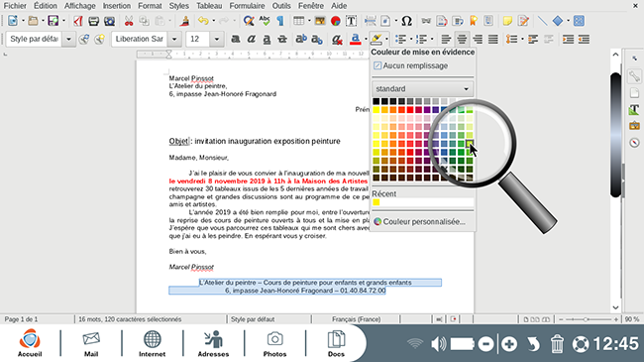Click the Print icon
Image resolution: width=644 pixels, height=362 pixels.
click(94, 21)
